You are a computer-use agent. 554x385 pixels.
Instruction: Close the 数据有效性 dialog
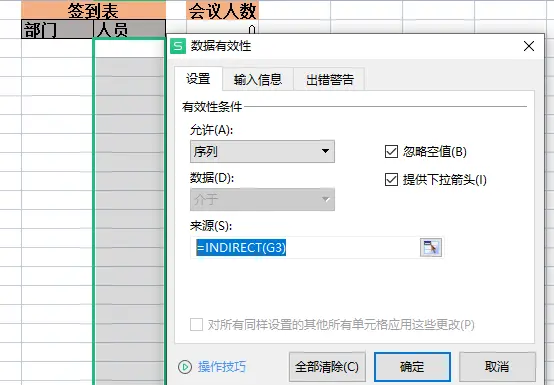[x=529, y=46]
